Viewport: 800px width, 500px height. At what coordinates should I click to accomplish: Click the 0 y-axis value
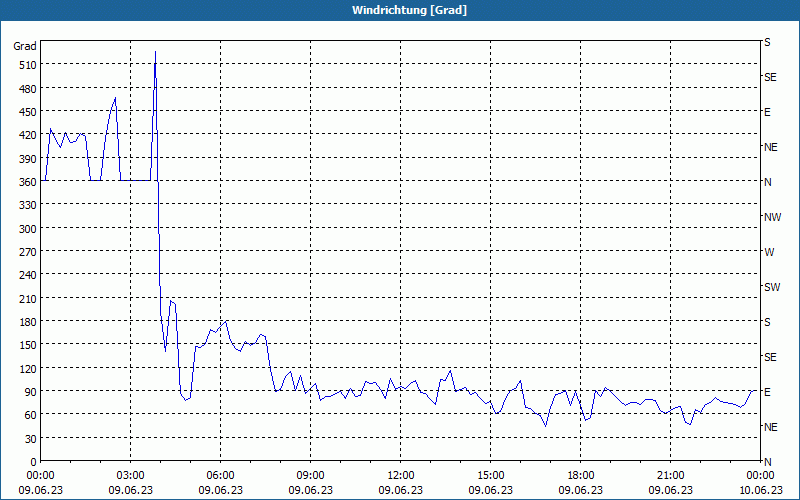[x=34, y=462]
